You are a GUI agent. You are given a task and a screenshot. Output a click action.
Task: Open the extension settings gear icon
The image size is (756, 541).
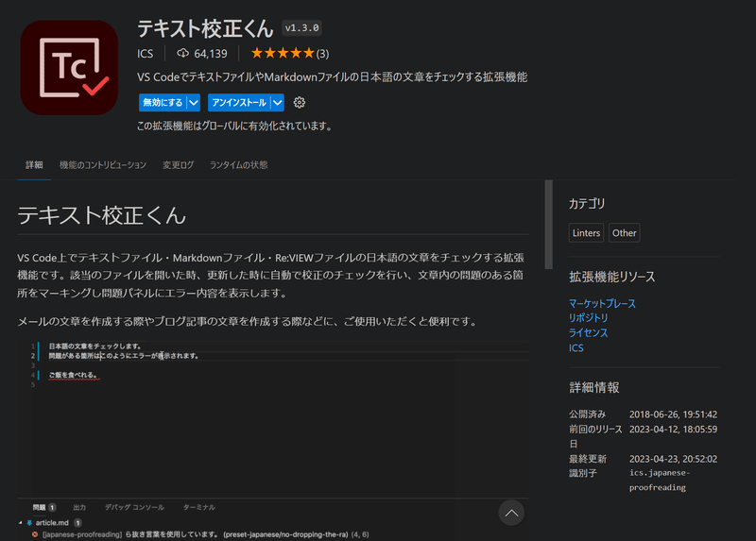tap(300, 103)
